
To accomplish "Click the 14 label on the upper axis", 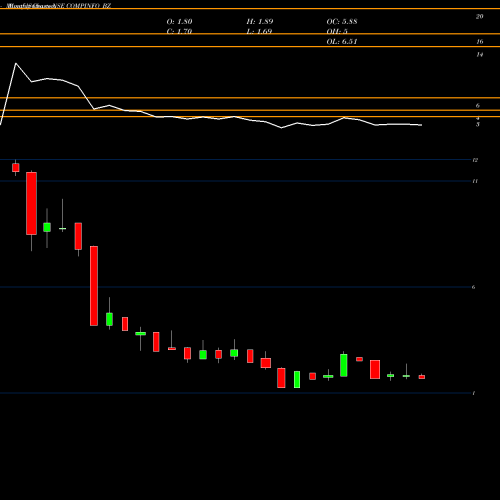I will pyautogui.click(x=479, y=54).
